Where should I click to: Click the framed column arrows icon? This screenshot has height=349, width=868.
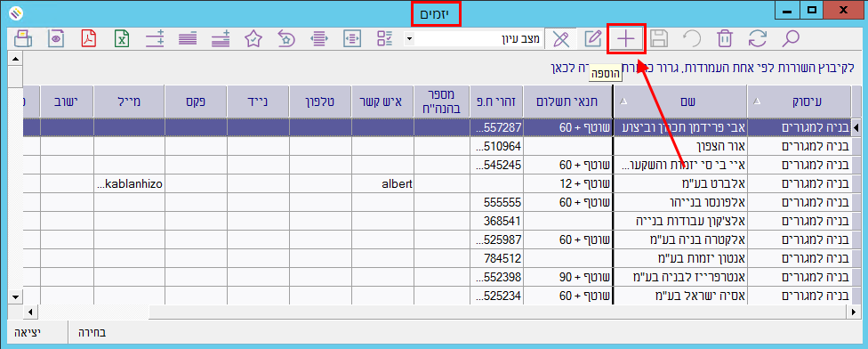pyautogui.click(x=351, y=39)
